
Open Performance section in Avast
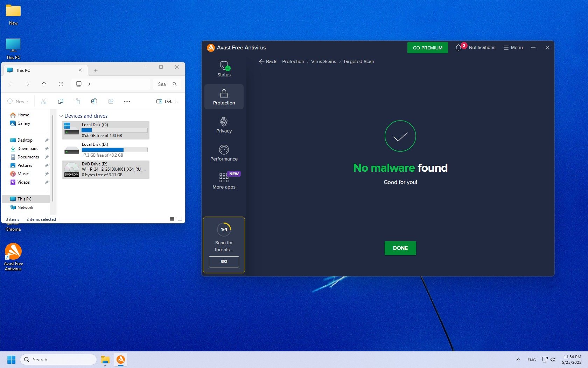(224, 153)
